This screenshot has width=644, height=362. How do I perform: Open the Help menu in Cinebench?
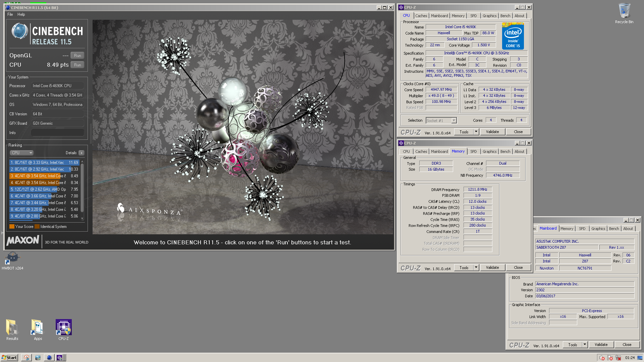[21, 14]
